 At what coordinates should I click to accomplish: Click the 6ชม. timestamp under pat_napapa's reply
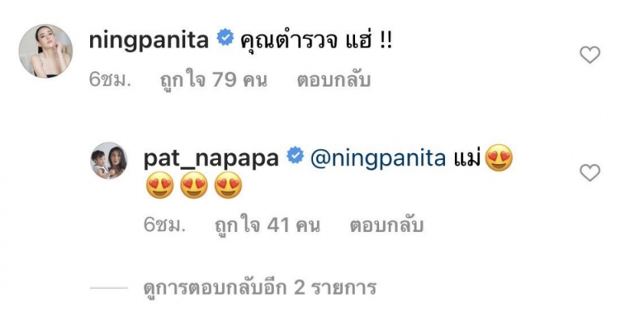[x=163, y=226]
